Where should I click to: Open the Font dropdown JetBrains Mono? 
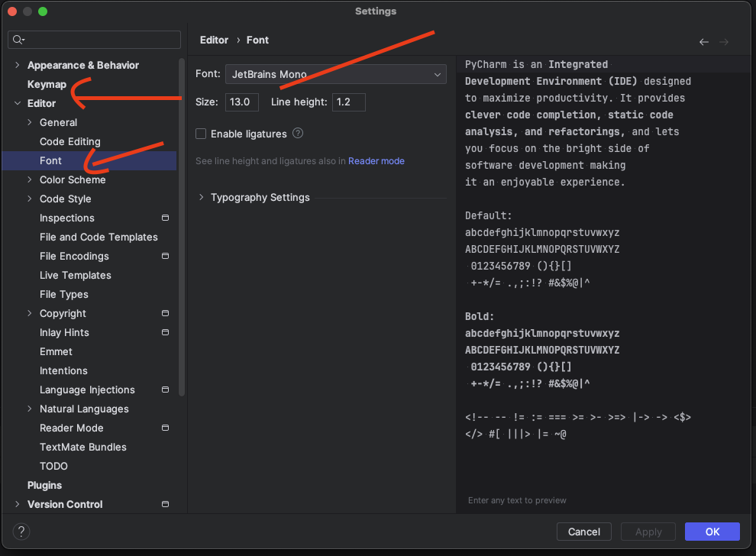point(335,74)
